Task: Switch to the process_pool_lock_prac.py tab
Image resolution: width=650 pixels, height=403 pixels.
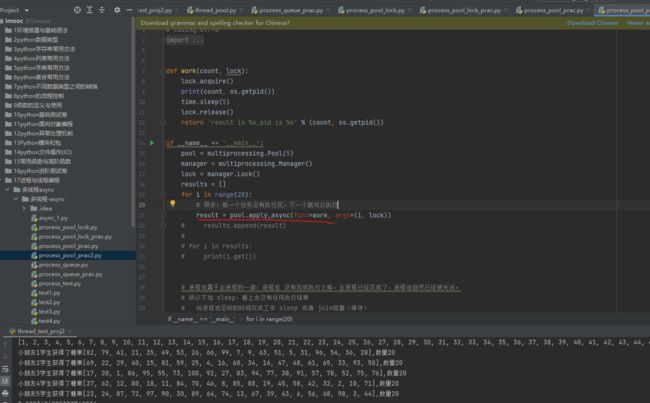Action: pos(465,9)
